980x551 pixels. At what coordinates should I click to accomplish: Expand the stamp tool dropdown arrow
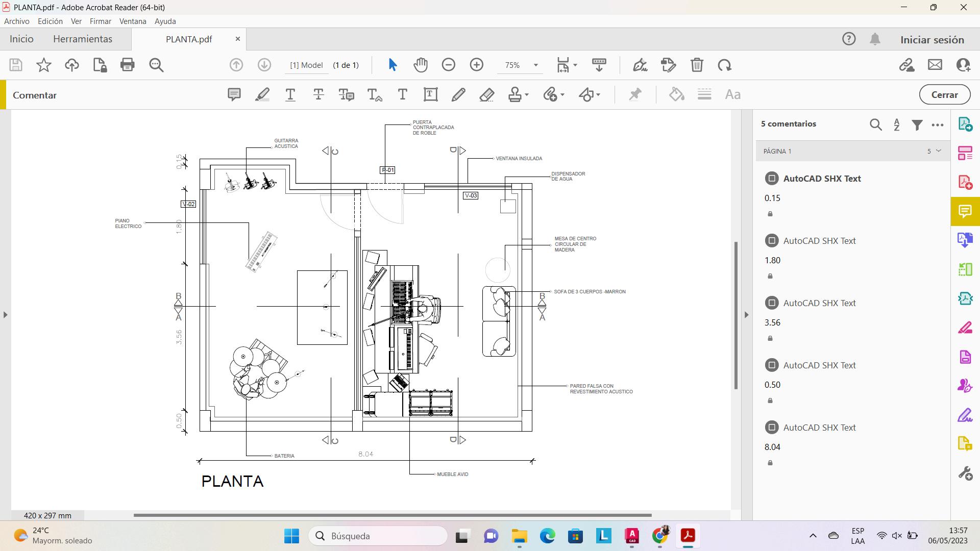click(x=527, y=95)
